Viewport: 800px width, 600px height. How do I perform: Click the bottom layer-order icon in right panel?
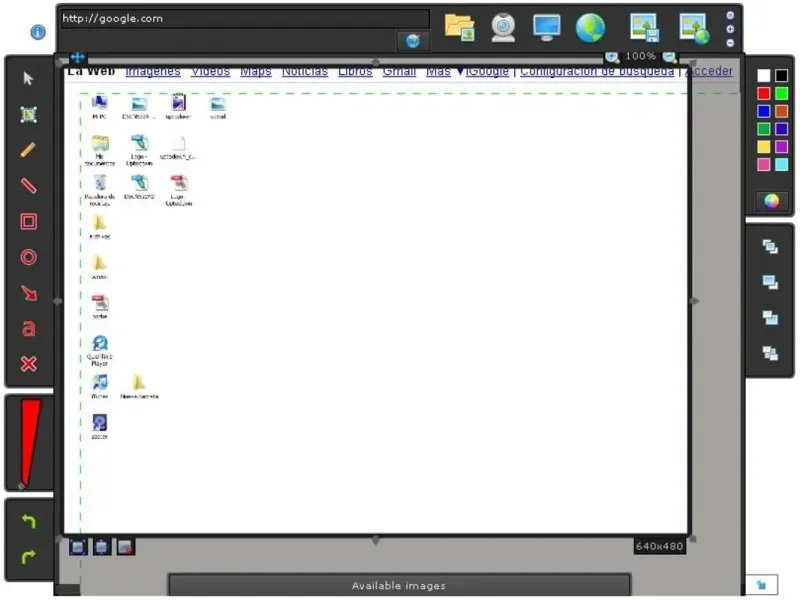tap(770, 353)
